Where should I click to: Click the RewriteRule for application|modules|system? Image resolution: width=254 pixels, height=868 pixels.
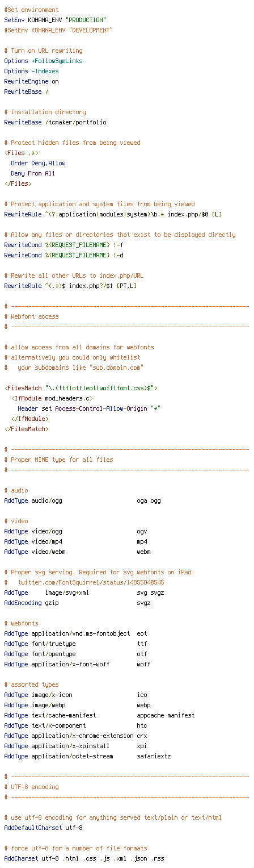tap(113, 214)
